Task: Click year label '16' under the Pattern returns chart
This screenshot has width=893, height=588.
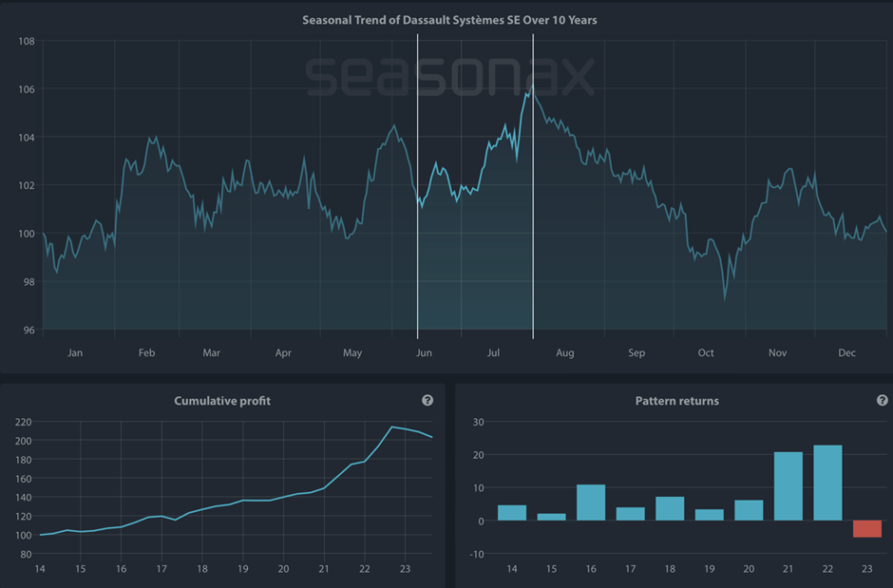Action: coord(591,569)
